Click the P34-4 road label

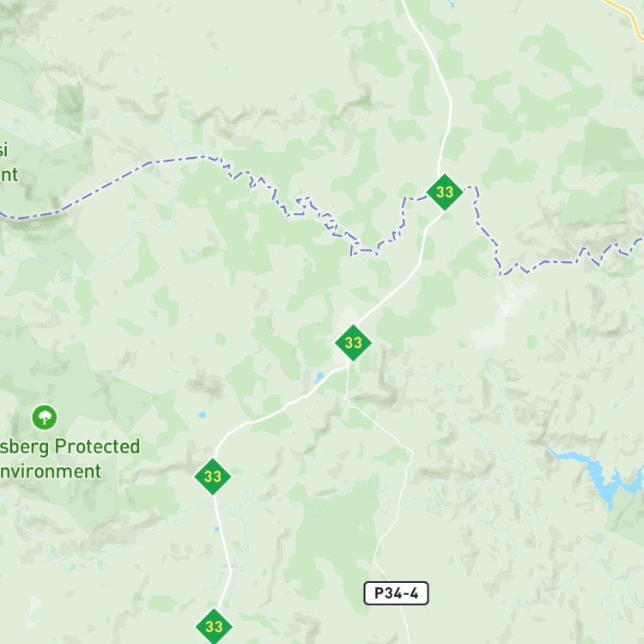point(397,593)
